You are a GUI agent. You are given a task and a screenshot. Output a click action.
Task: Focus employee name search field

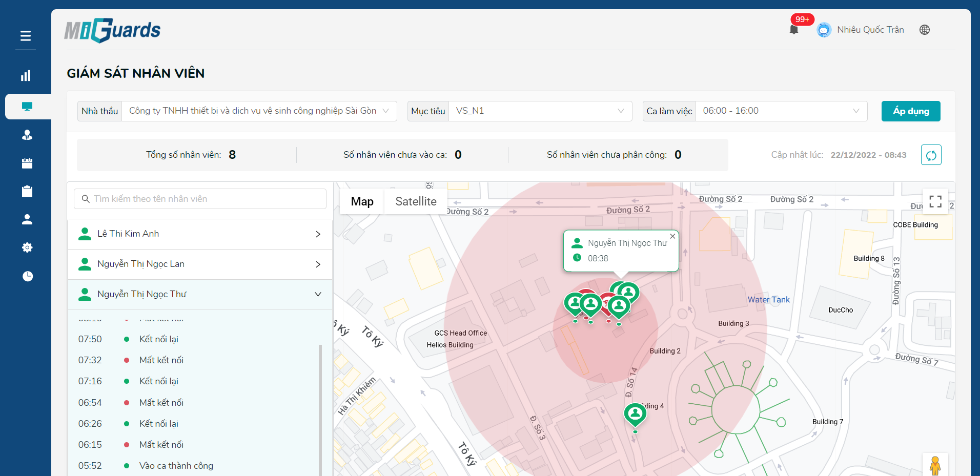point(200,199)
